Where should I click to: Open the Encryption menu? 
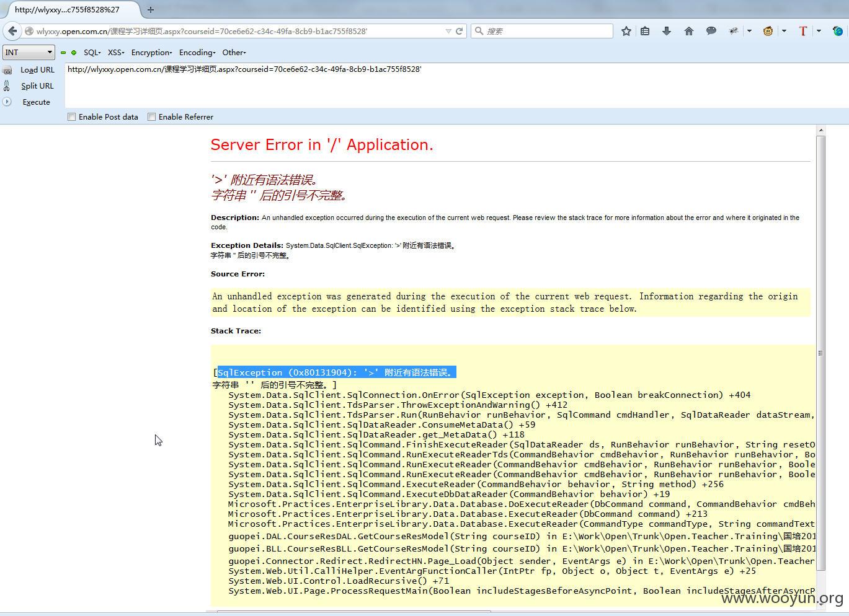tap(151, 53)
